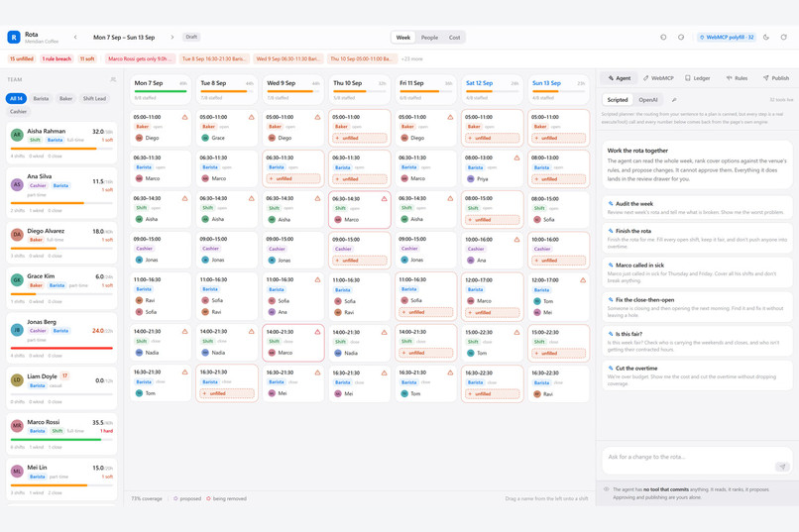Click warning triangle on Sun 12:00–17:00 shift

[583, 280]
